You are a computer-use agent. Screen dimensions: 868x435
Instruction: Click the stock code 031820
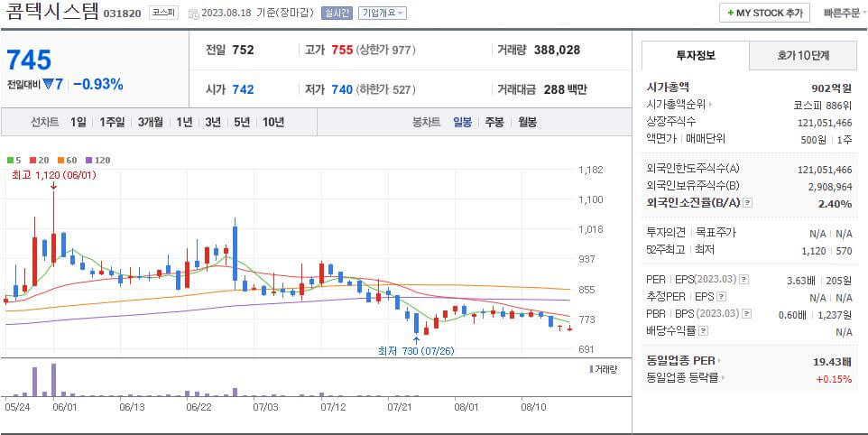[x=123, y=14]
